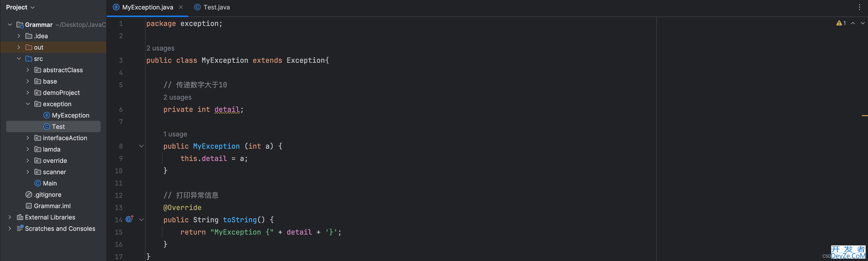This screenshot has width=868, height=261.
Task: Click the External Libraries icon
Action: 20,217
